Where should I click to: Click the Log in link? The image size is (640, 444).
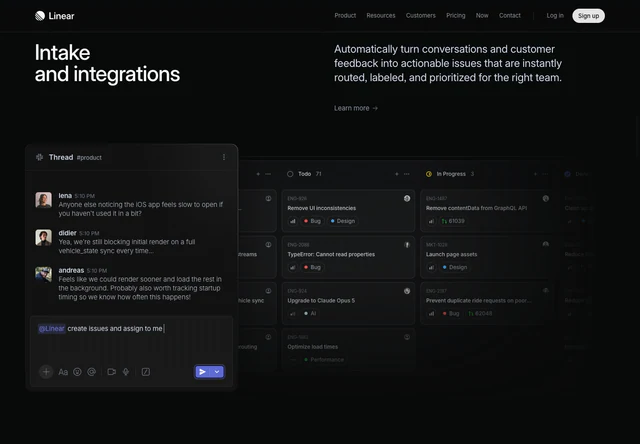coord(555,16)
